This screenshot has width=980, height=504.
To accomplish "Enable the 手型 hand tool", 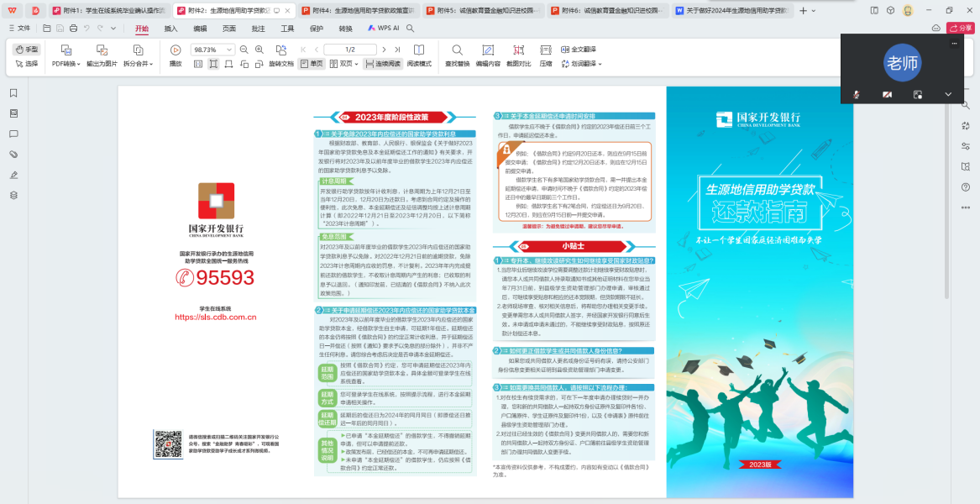I will [26, 50].
